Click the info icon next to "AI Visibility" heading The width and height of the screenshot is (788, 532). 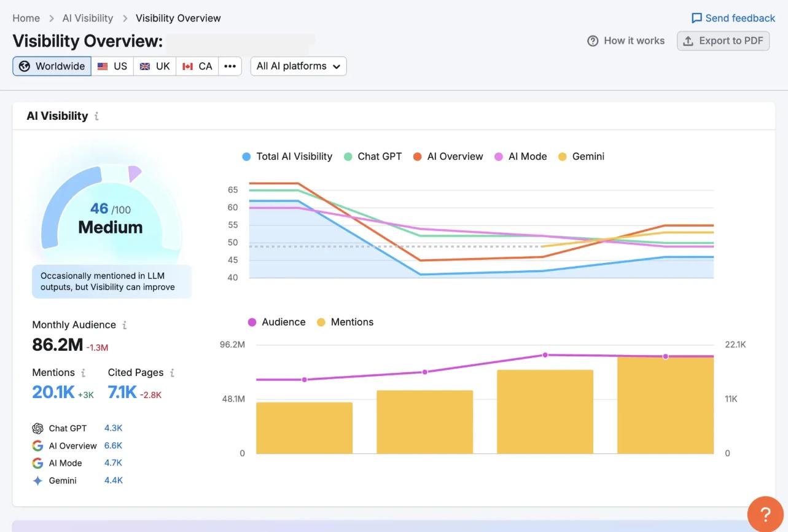[97, 116]
